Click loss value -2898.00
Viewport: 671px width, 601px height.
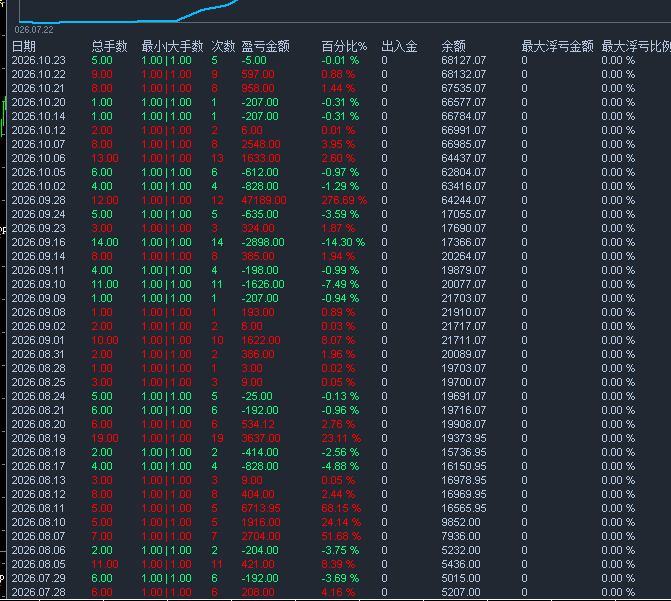coord(263,242)
